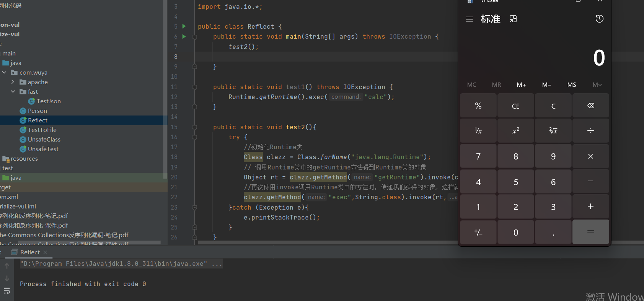Image resolution: width=644 pixels, height=301 pixels.
Task: Open the Calculator navigation hamburger menu
Action: pos(470,19)
